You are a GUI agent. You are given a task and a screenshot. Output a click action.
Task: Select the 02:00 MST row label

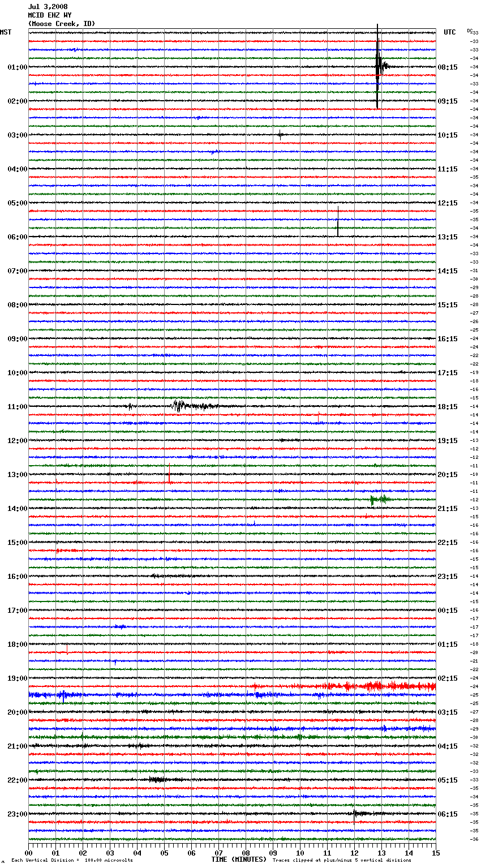point(18,101)
